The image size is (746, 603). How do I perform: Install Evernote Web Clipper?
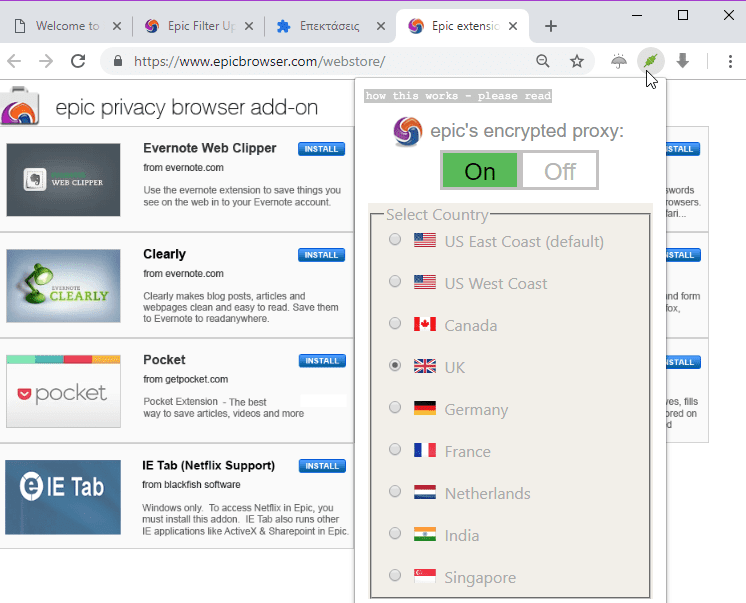[321, 149]
